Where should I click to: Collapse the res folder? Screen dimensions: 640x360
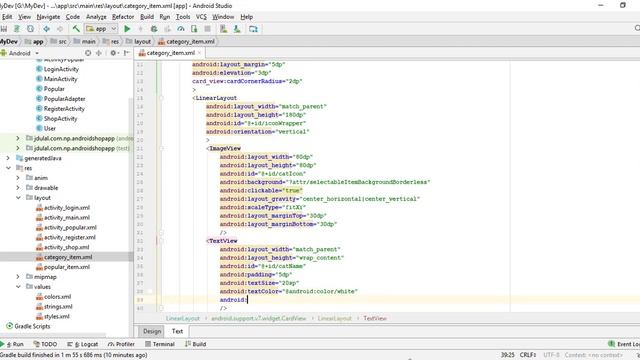(x=8, y=168)
